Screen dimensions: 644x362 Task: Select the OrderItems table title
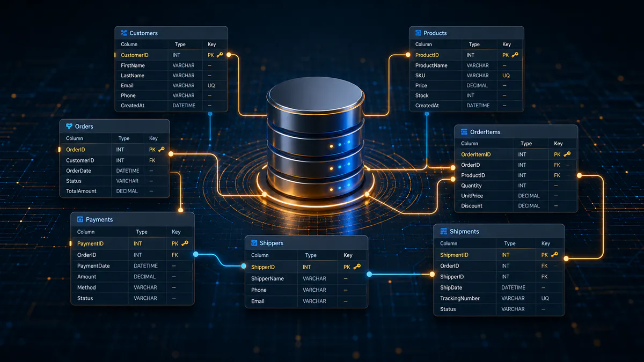coord(485,132)
